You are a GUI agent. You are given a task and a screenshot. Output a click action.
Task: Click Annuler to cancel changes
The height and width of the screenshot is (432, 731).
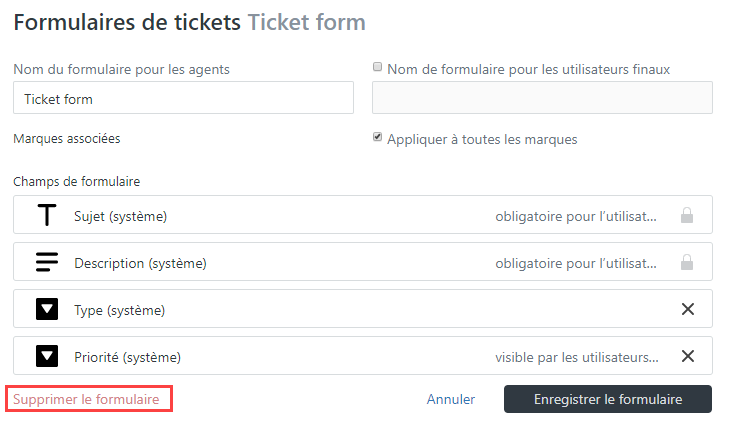coord(451,399)
